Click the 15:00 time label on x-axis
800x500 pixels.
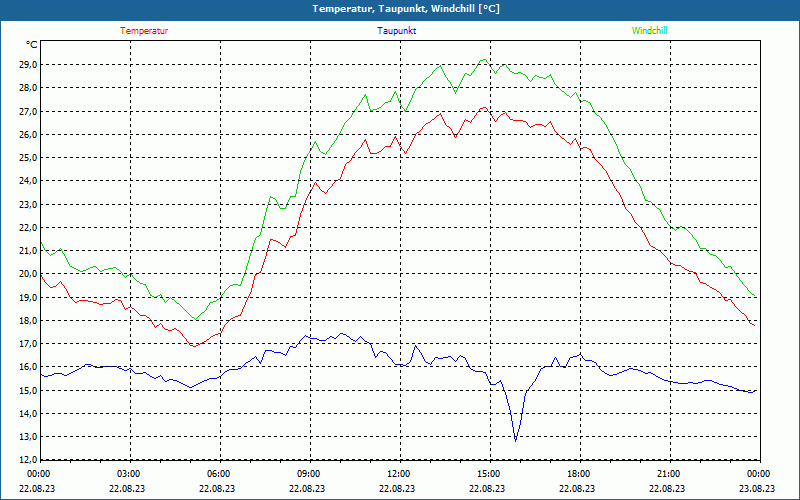489,474
